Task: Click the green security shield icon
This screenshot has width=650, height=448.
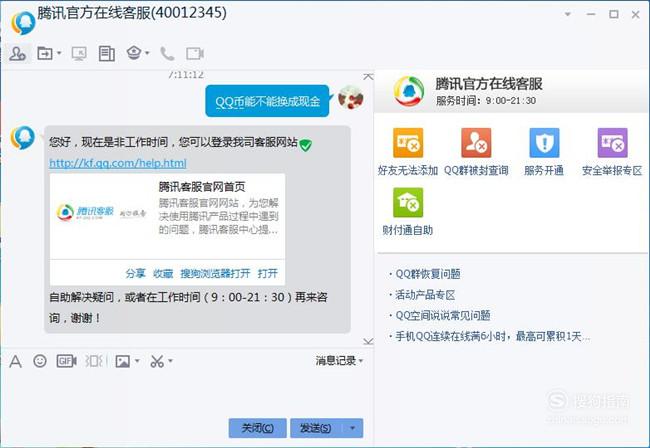Action: point(306,145)
